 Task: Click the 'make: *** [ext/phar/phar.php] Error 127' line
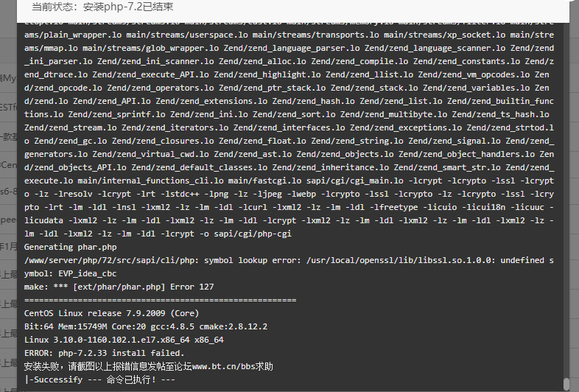[119, 287]
